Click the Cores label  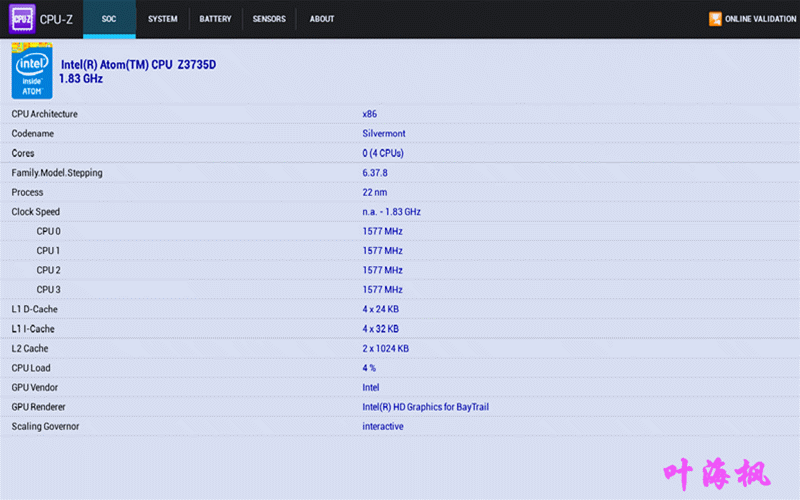pos(22,153)
